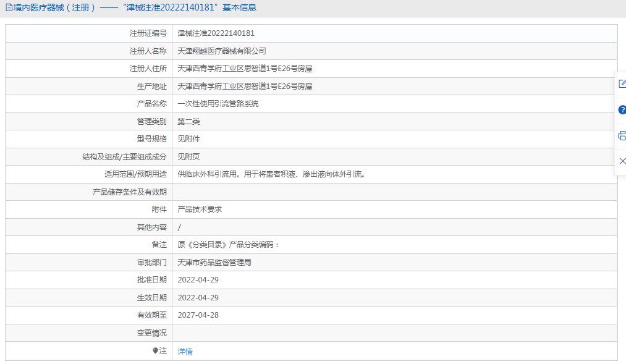
Task: Close the side panel with the X icon
Action: [x=622, y=161]
